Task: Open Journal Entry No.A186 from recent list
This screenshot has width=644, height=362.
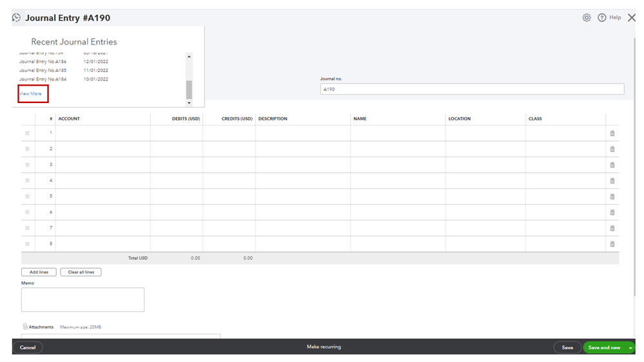Action: point(43,62)
